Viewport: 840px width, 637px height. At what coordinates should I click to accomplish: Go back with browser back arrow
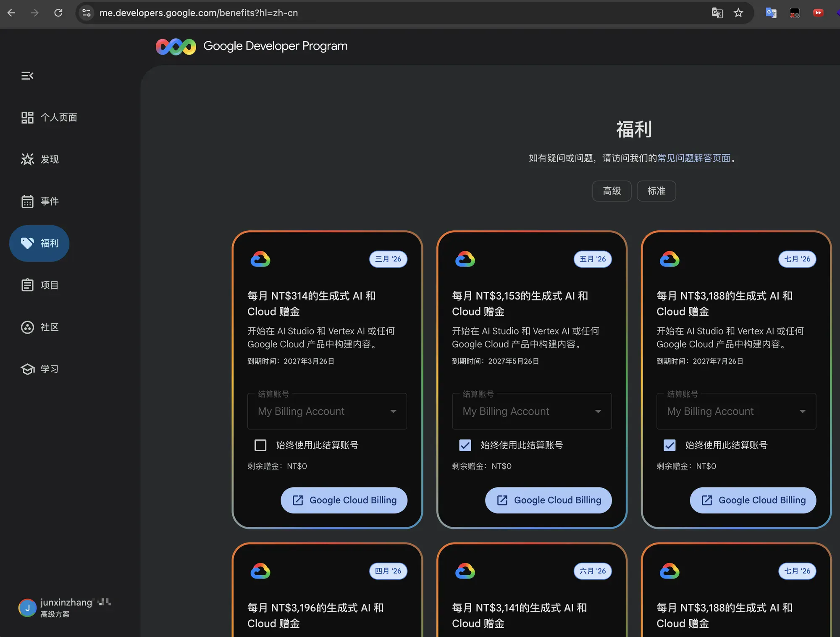tap(11, 13)
